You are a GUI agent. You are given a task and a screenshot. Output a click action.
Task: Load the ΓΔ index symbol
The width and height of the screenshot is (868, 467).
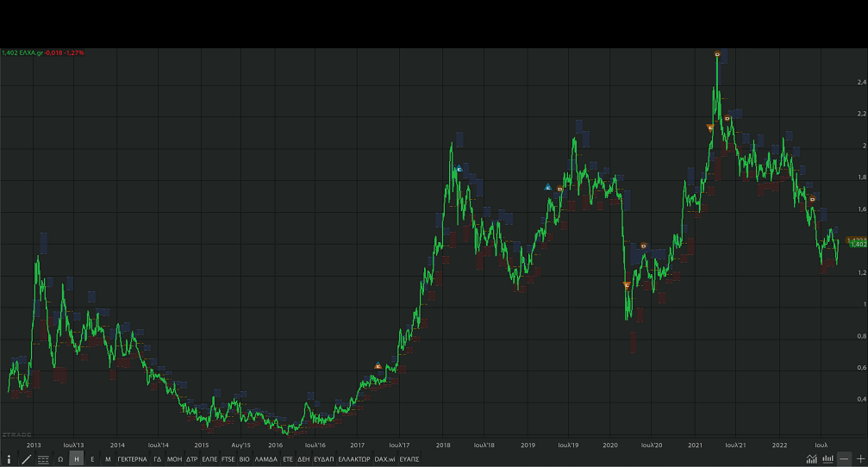pyautogui.click(x=157, y=459)
